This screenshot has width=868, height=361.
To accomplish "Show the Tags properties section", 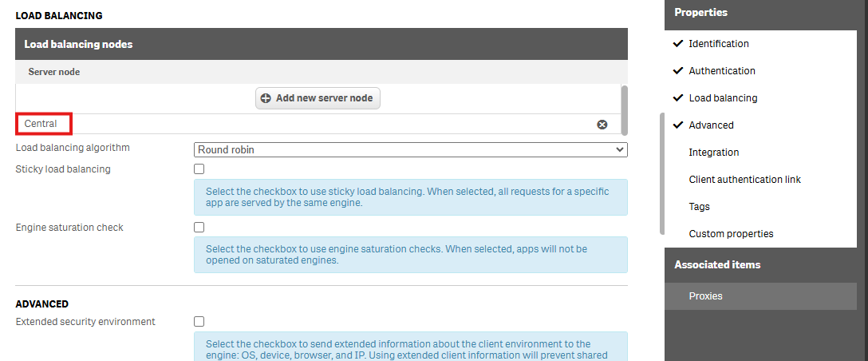I will (x=699, y=207).
